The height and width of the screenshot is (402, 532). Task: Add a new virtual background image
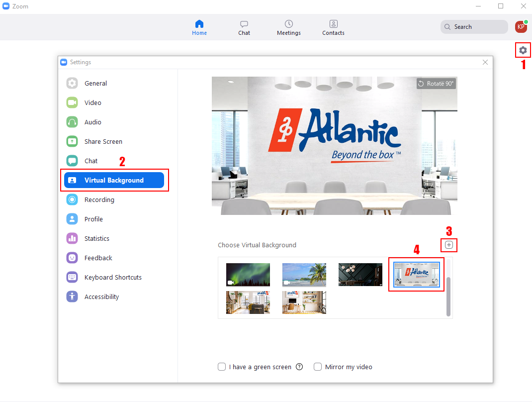pos(449,245)
